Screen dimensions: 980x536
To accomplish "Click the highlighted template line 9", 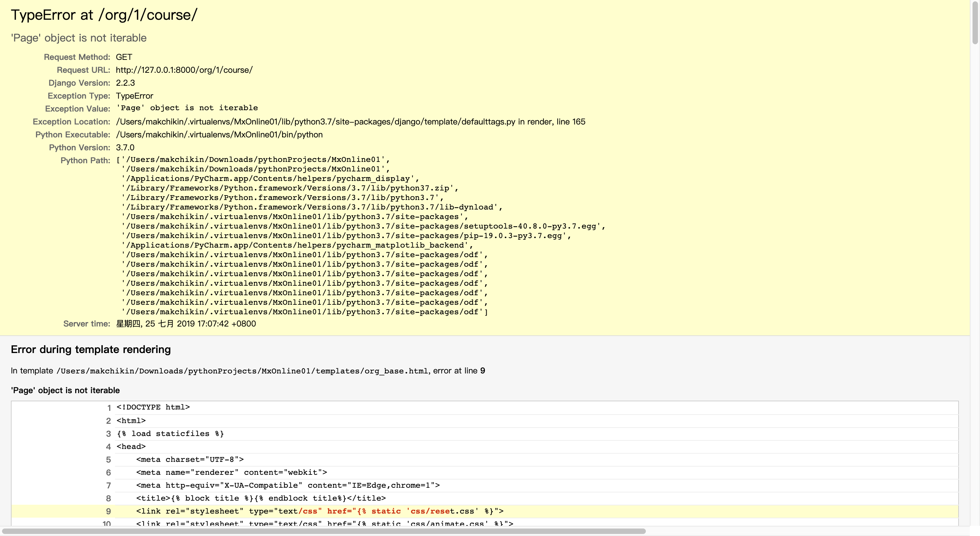I will [320, 511].
